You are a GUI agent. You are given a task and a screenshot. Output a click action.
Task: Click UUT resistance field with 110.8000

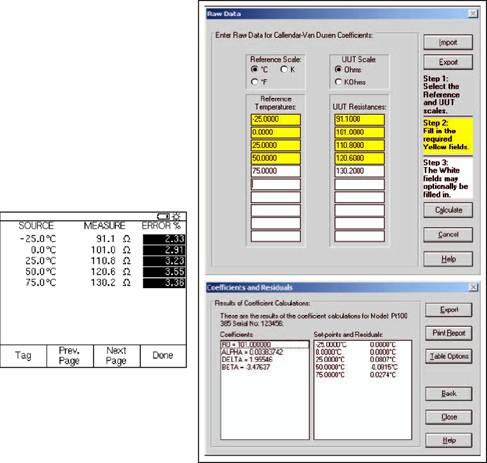[359, 145]
